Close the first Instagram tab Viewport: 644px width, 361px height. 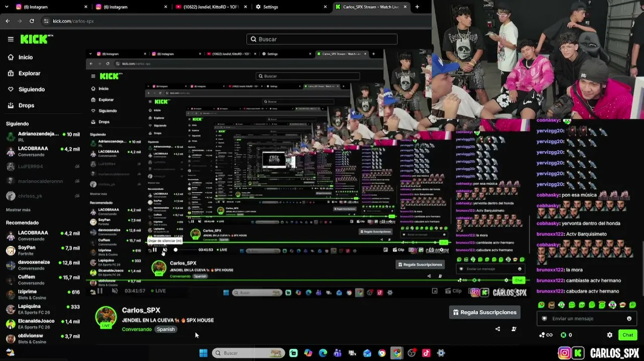86,7
